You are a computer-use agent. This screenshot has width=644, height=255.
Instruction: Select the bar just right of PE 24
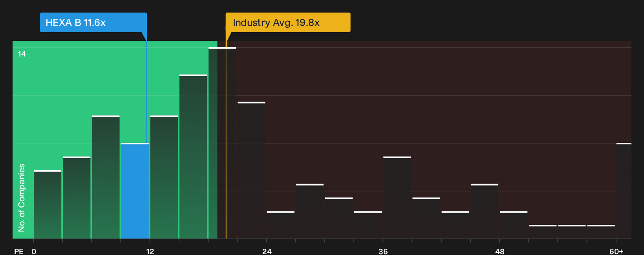(x=280, y=225)
